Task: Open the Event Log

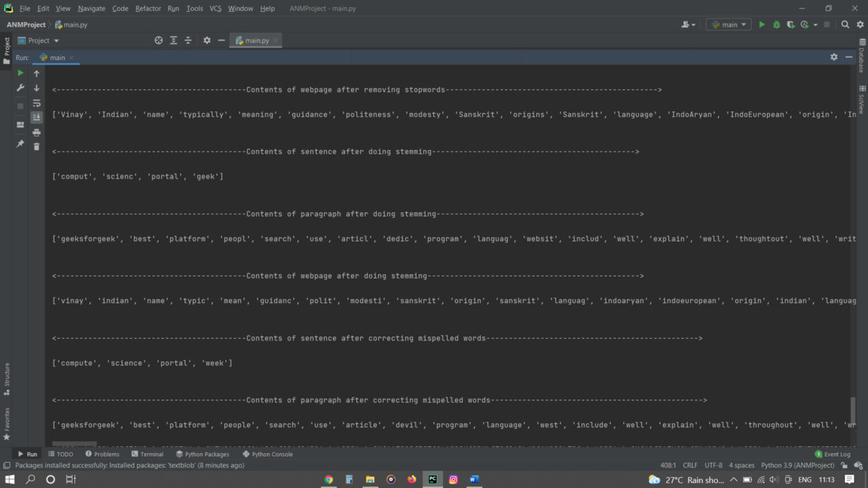Action: 832,454
